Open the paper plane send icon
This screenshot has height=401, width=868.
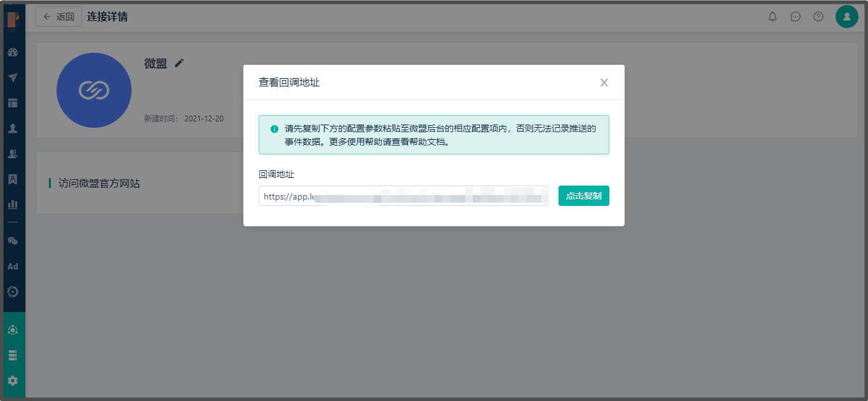point(13,78)
